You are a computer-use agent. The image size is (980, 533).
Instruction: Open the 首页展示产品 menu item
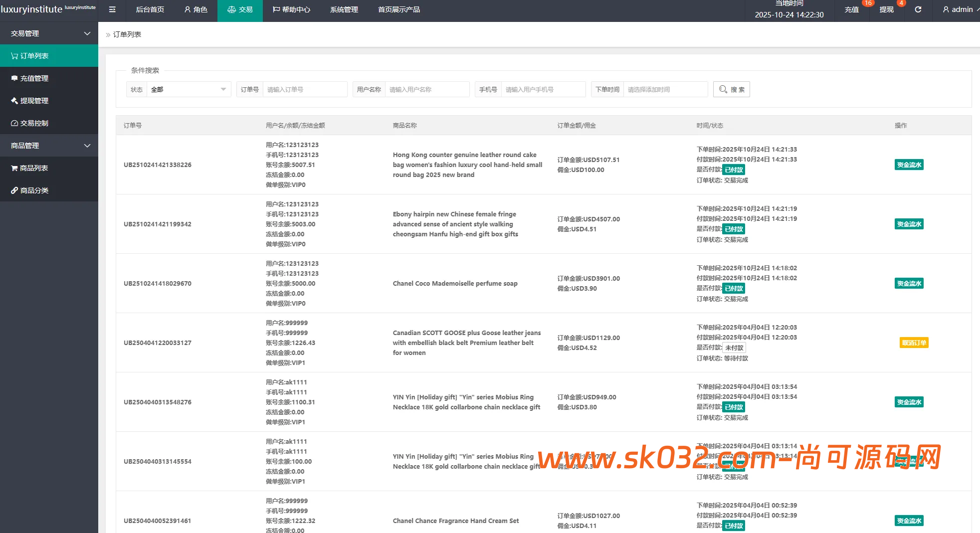click(398, 9)
